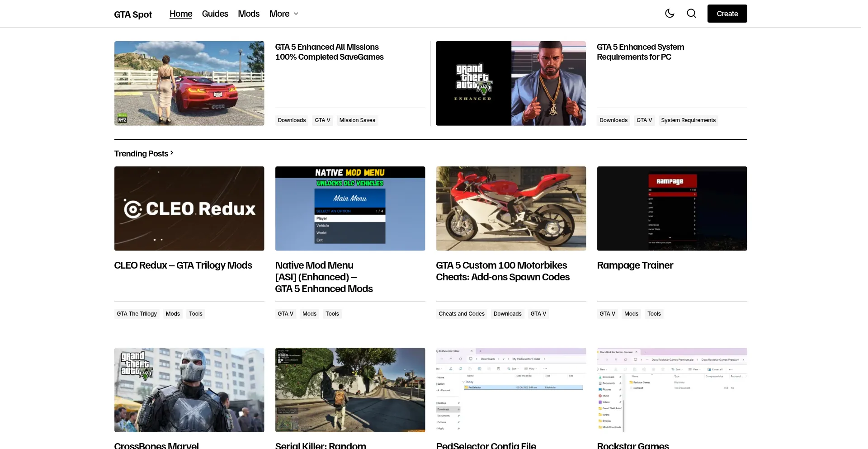868x449 pixels.
Task: Expand Trending Posts via its chevron heading
Action: 143,154
